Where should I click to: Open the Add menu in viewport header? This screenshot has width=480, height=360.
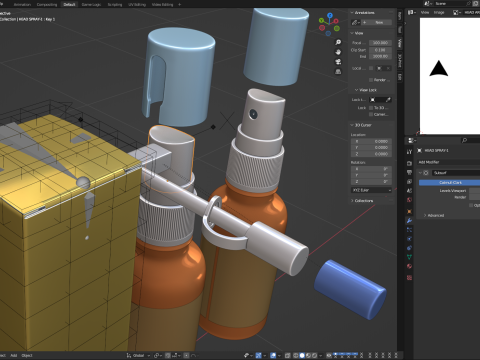[x=14, y=356]
